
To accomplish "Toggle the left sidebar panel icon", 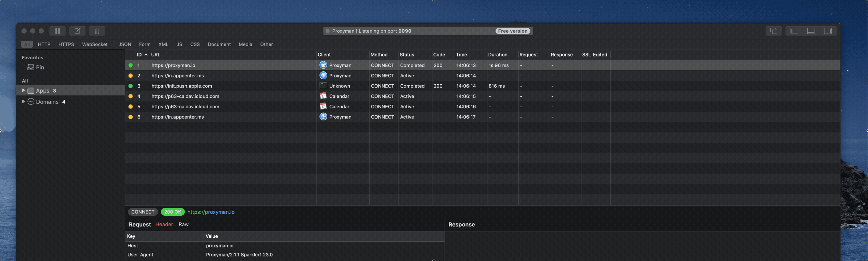I will coord(794,31).
